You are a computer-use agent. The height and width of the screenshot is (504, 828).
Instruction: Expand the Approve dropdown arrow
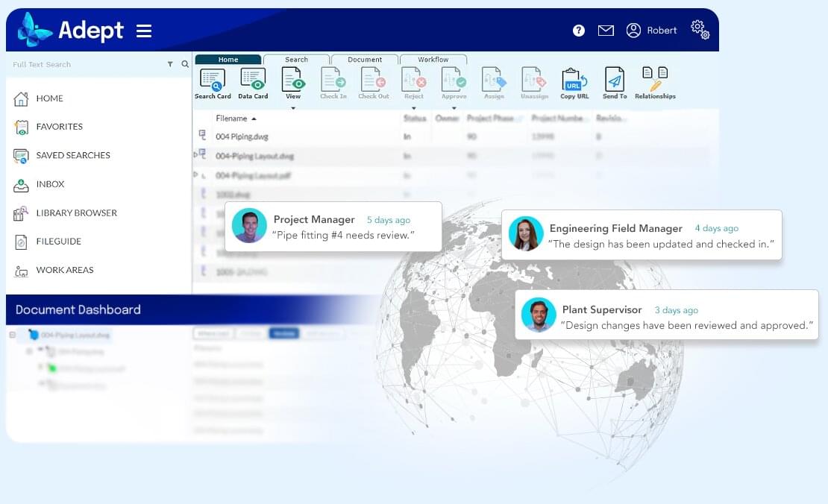pyautogui.click(x=454, y=108)
